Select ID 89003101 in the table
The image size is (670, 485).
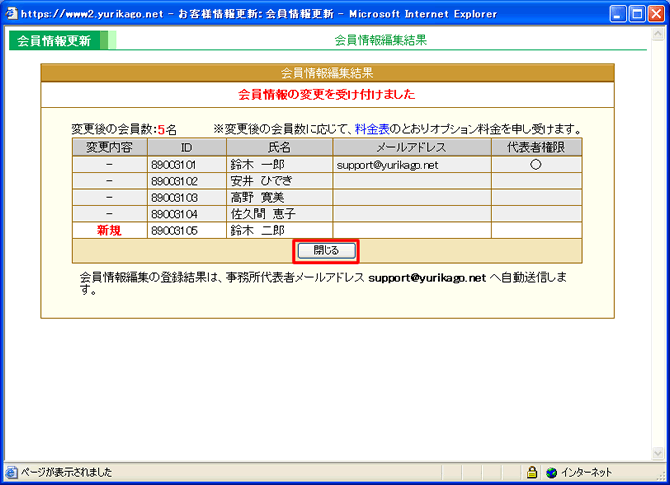coord(173,165)
